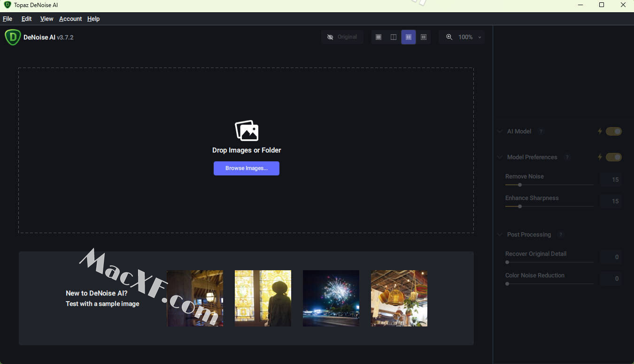
Task: Click the AI Model auto lightning icon
Action: click(x=600, y=131)
